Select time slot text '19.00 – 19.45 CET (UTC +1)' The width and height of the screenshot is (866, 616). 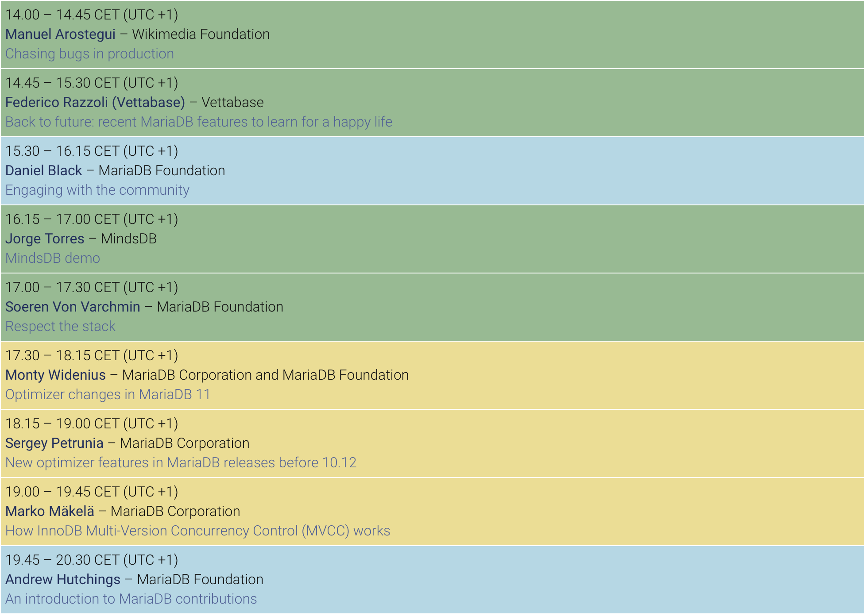pos(92,492)
